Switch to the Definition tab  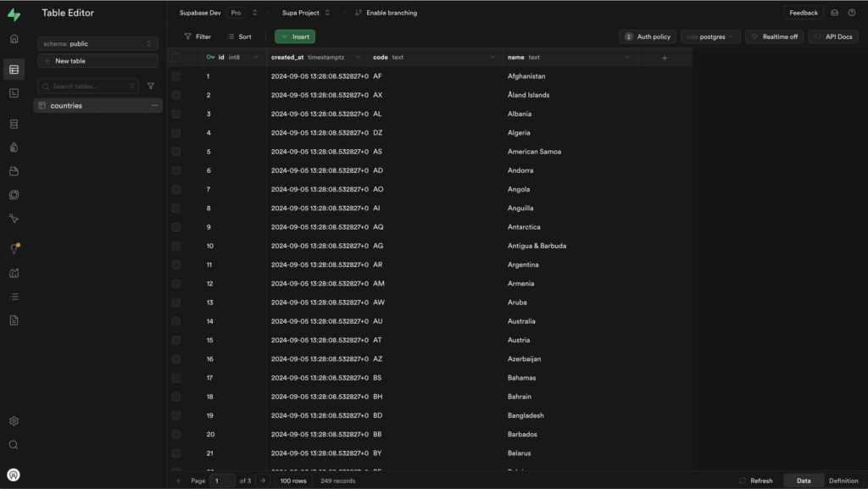(x=843, y=481)
